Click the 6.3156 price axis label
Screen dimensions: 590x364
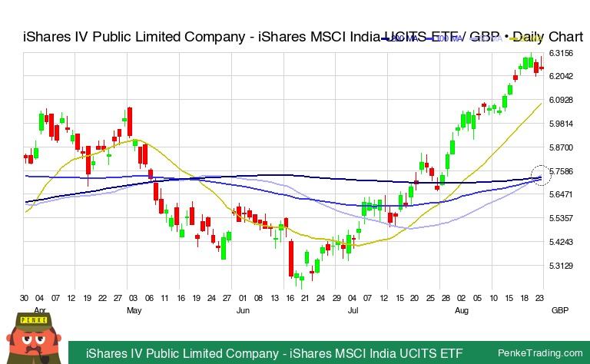[x=561, y=53]
